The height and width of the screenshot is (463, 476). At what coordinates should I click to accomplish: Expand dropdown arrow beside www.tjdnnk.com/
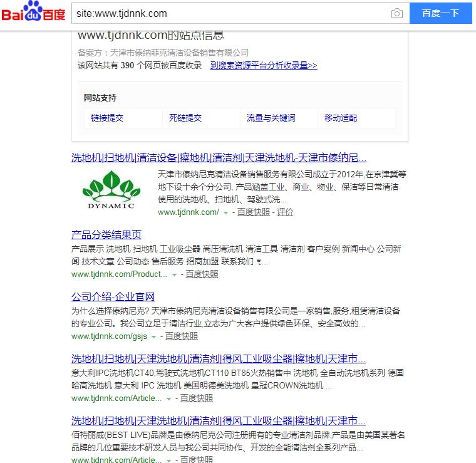(225, 213)
